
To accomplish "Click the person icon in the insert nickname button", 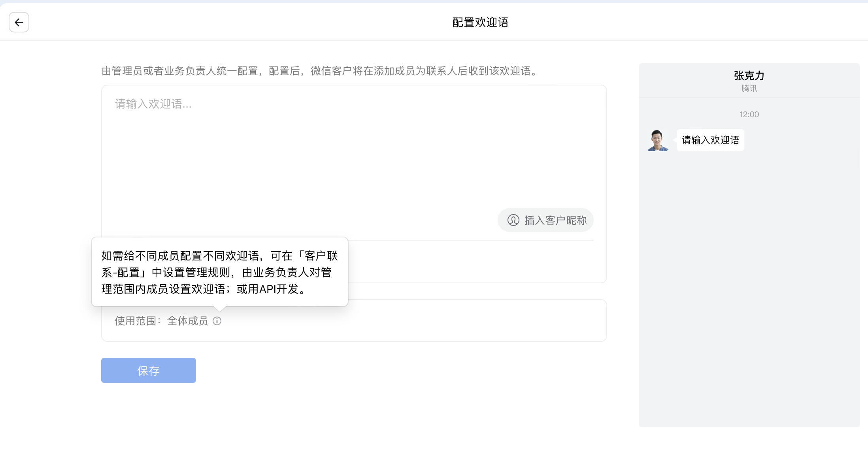I will click(513, 220).
